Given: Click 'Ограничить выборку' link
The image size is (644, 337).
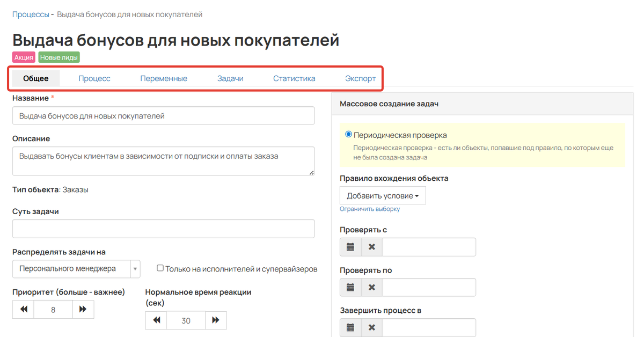Looking at the screenshot, I should pos(370,209).
